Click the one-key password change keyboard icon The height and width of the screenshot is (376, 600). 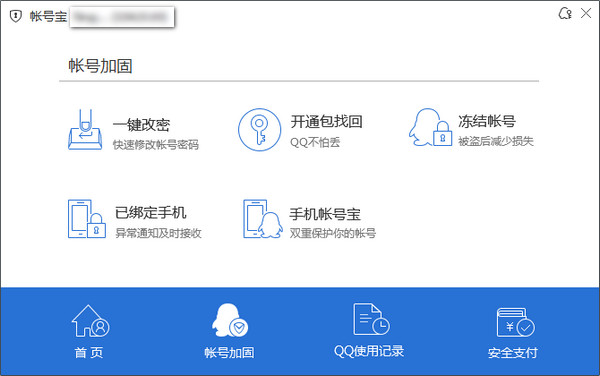click(85, 129)
